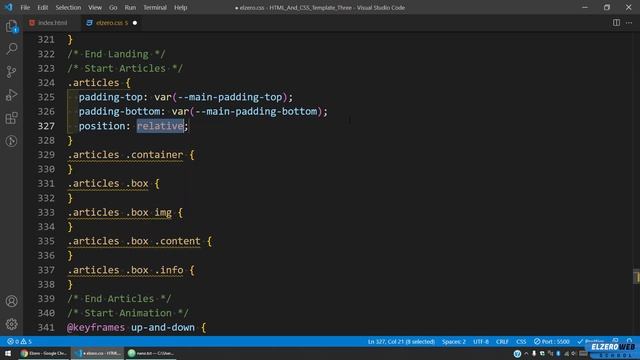Open the Manage gear settings icon
This screenshot has width=640, height=360.
coord(11,324)
